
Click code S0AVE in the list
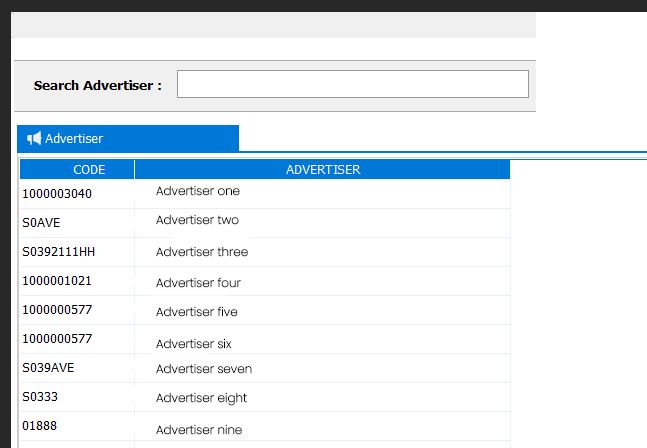41,223
